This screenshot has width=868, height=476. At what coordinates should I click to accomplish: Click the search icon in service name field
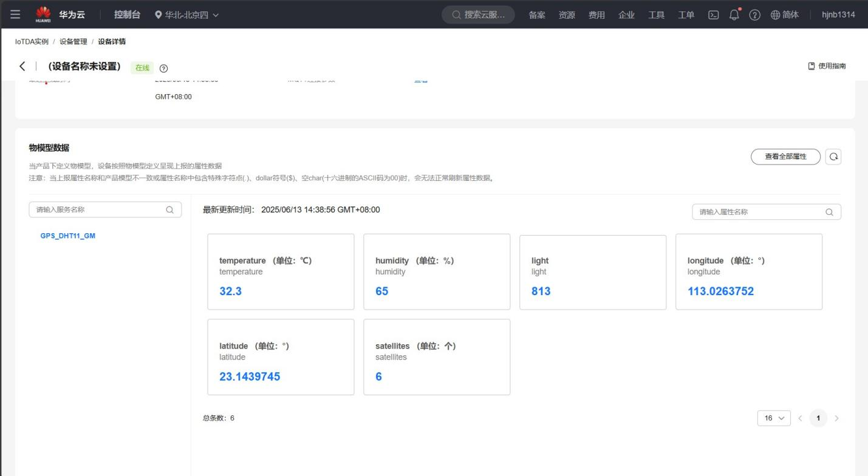tap(170, 210)
